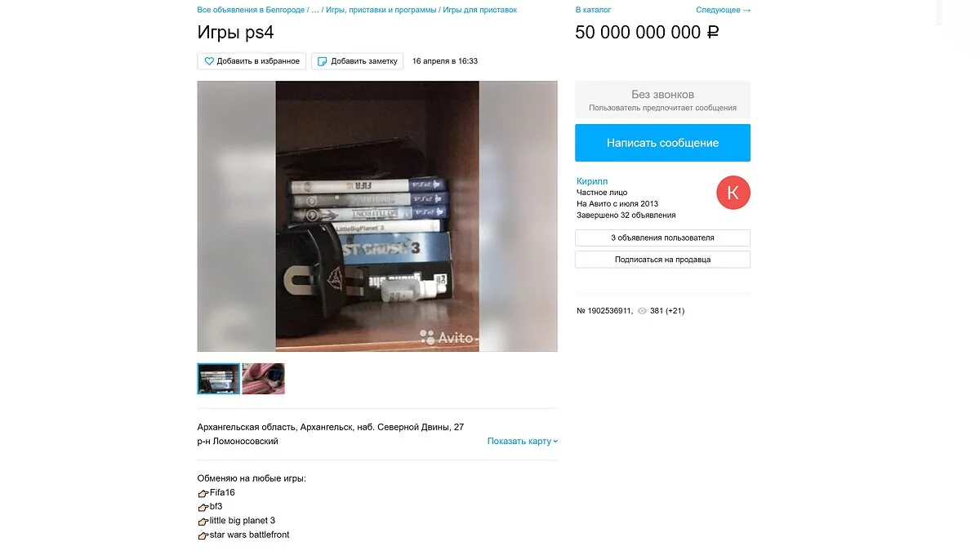Click the note icon beside Добавить заметку
The image size is (980, 551).
(322, 61)
